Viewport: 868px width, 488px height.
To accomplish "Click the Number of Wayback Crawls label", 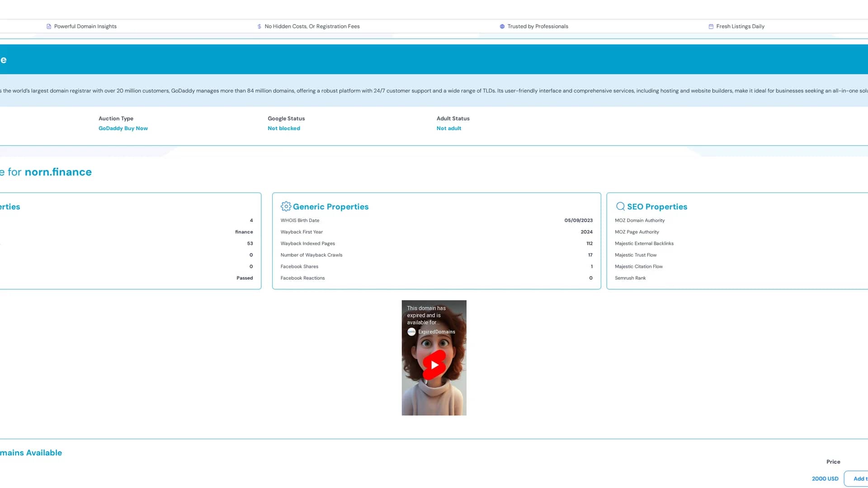I will 311,255.
